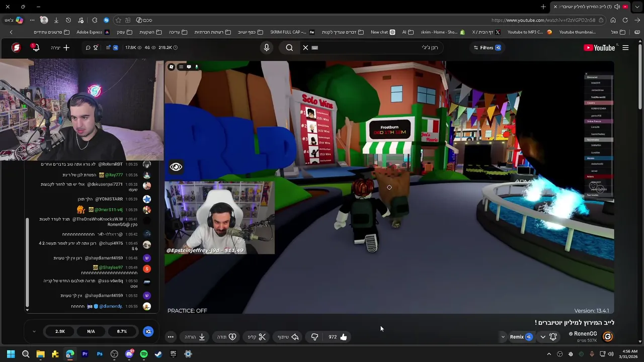Show hidden system tray icons chevron
The height and width of the screenshot is (362, 644).
[549, 354]
